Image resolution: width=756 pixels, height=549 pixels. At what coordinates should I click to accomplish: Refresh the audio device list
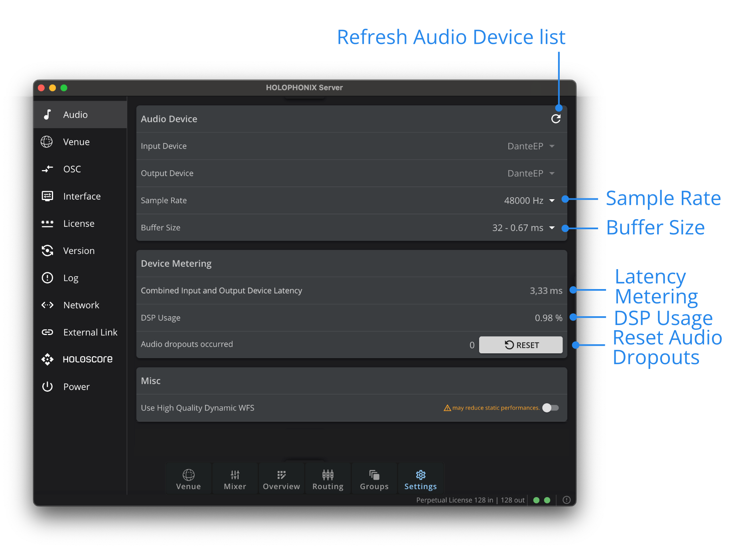coord(556,119)
